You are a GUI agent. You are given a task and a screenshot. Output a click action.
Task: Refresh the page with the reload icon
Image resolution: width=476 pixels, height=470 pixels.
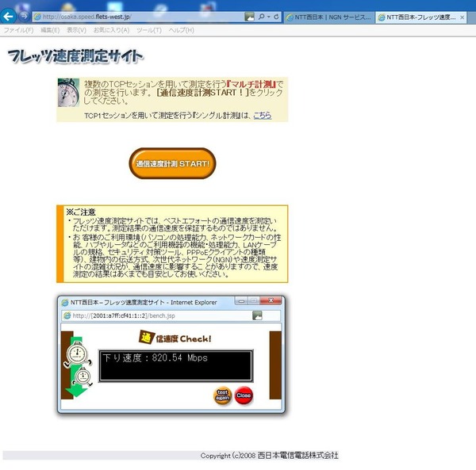point(276,17)
